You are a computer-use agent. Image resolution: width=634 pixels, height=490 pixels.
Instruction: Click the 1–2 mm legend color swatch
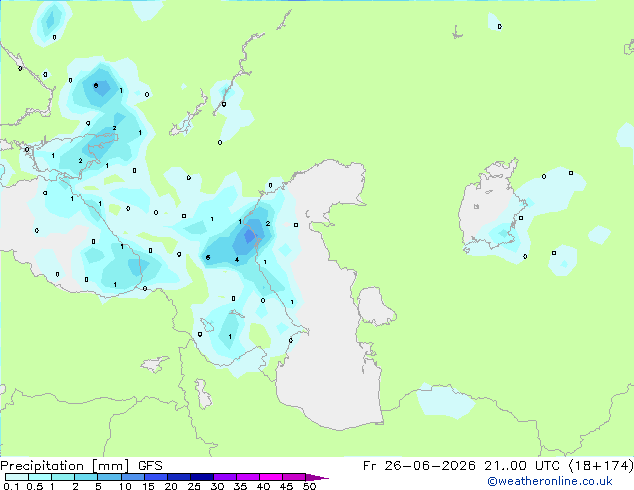click(63, 477)
